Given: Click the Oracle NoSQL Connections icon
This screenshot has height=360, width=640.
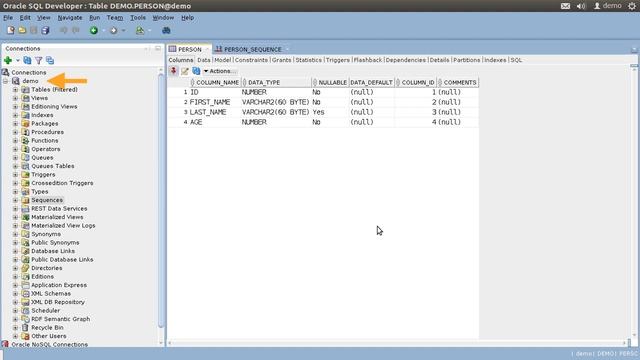Looking at the screenshot, I should 5,344.
